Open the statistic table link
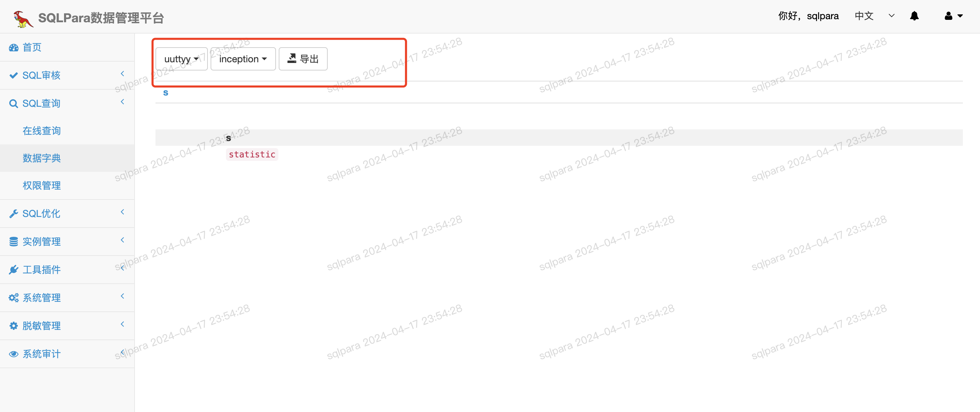 [252, 154]
